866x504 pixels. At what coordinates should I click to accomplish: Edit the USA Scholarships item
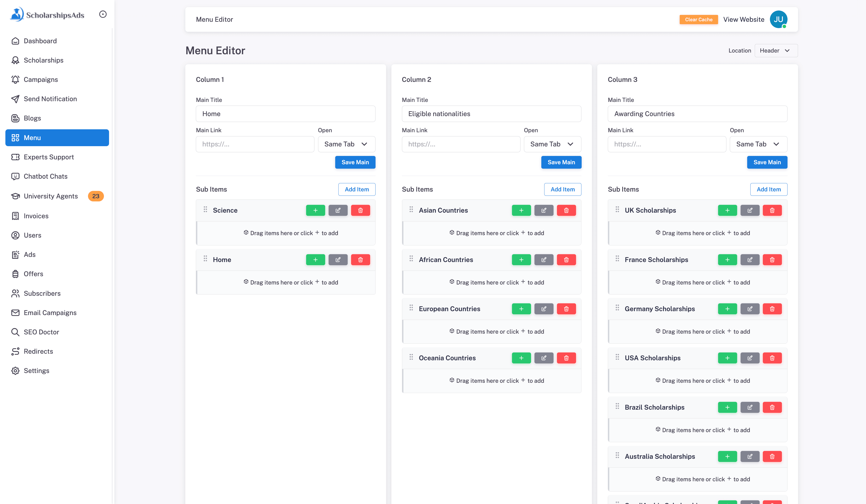(x=750, y=358)
